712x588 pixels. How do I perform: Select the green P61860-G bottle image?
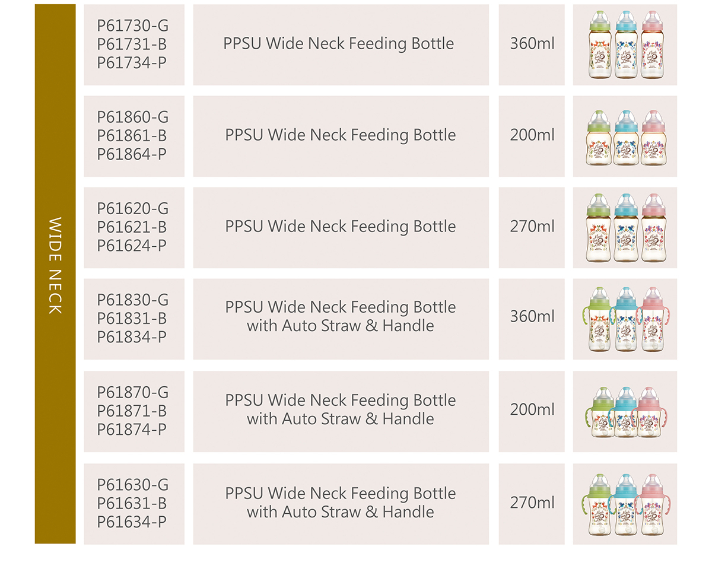coord(598,138)
